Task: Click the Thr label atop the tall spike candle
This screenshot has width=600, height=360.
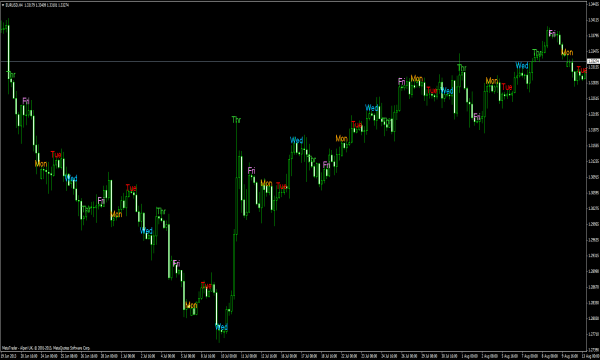Action: pos(236,120)
